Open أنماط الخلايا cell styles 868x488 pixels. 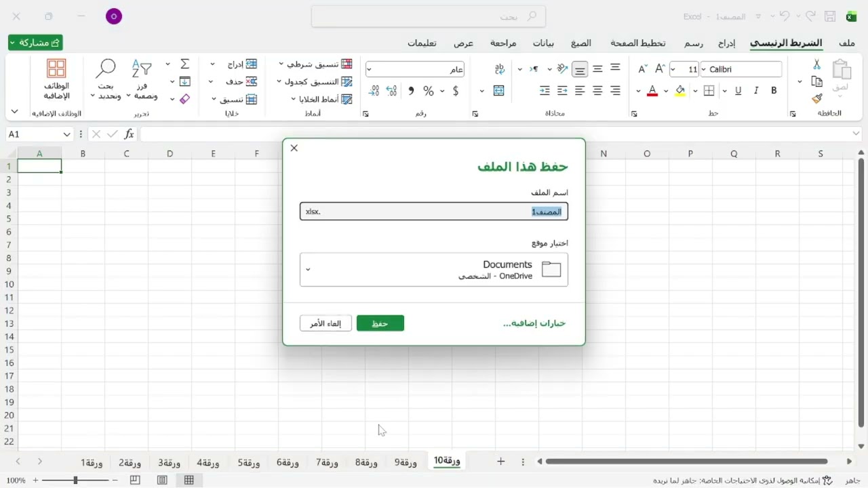321,99
